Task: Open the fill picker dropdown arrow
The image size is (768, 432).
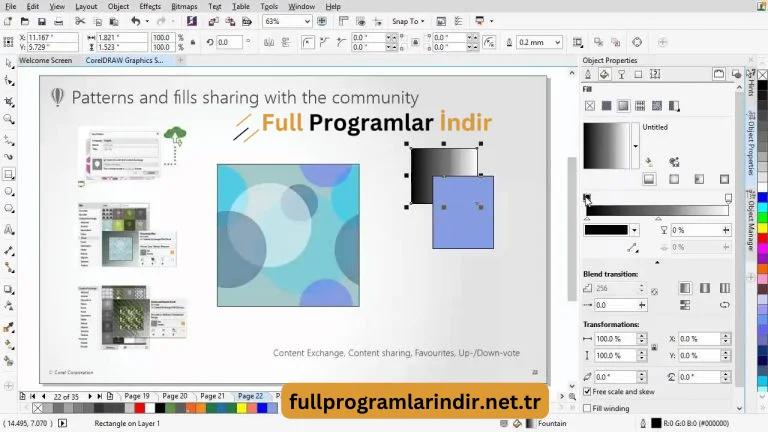Action: coord(635,146)
